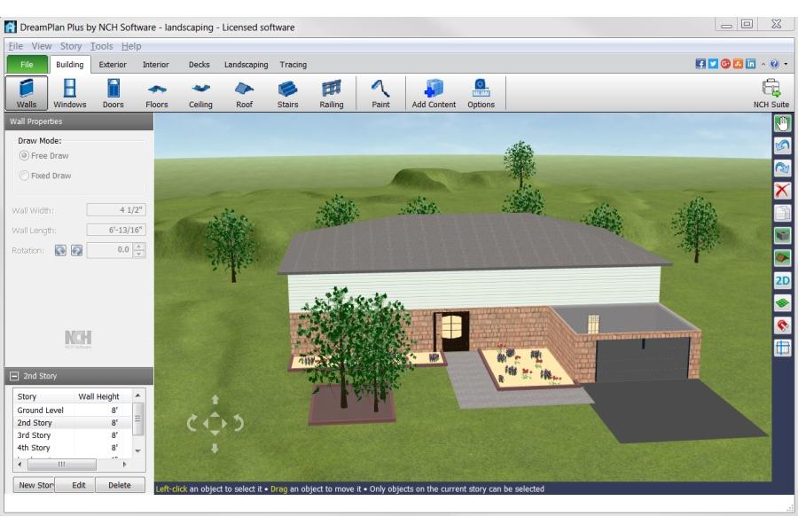Click the undo arrow icon
The height and width of the screenshot is (532, 798).
[x=782, y=146]
